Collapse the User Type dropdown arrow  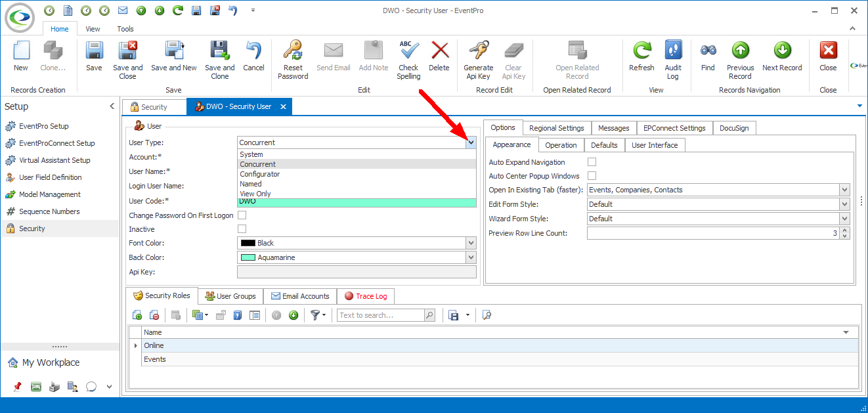471,142
